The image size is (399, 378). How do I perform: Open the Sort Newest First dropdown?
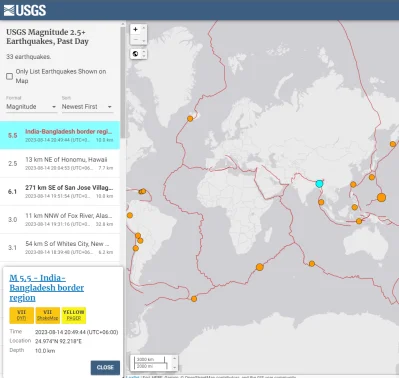pyautogui.click(x=87, y=107)
